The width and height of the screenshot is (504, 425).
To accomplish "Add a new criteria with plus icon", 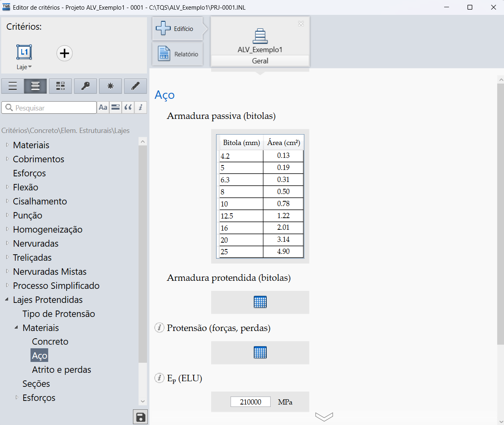I will (64, 53).
